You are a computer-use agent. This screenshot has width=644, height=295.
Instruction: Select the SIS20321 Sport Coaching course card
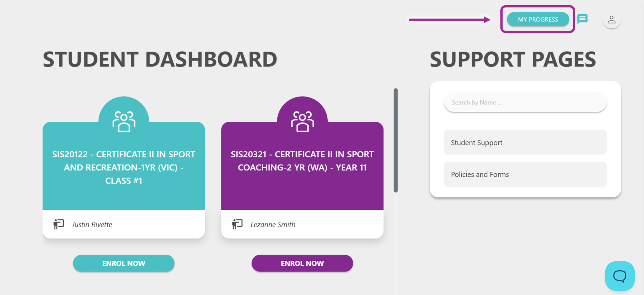click(302, 167)
